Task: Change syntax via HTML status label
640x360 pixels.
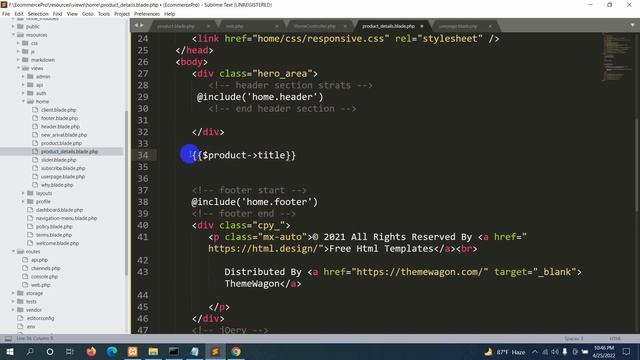Action: (615, 339)
